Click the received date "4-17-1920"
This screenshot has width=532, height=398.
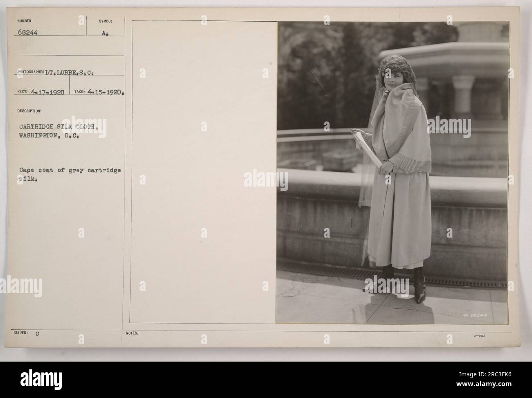click(48, 92)
